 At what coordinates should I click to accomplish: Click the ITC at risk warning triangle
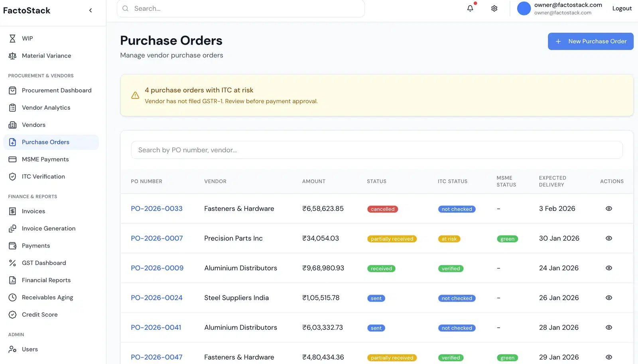coord(135,95)
